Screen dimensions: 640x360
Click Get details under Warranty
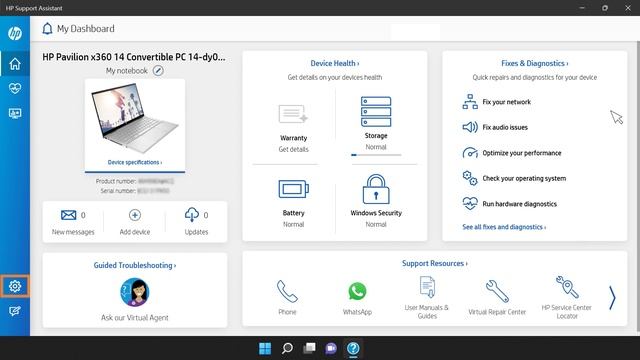click(x=293, y=149)
